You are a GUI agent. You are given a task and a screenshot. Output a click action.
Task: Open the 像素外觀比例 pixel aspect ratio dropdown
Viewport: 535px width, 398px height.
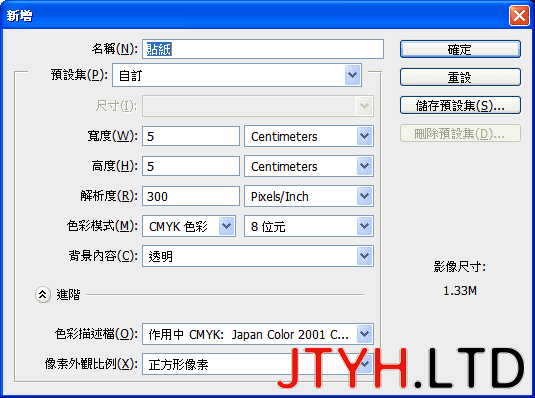click(x=258, y=364)
